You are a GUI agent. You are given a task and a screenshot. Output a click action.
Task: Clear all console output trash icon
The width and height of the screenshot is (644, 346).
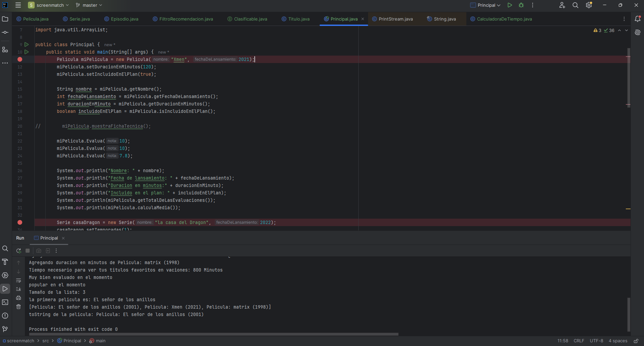click(19, 307)
